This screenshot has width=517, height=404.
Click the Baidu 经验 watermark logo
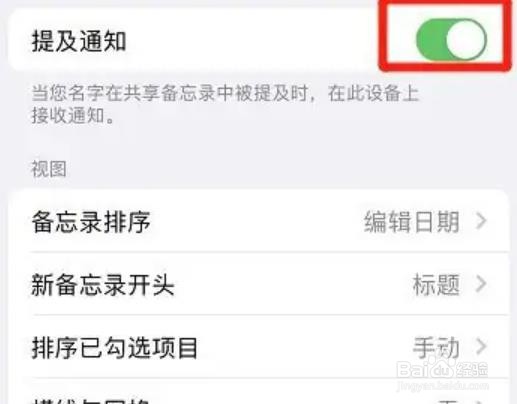tap(442, 368)
